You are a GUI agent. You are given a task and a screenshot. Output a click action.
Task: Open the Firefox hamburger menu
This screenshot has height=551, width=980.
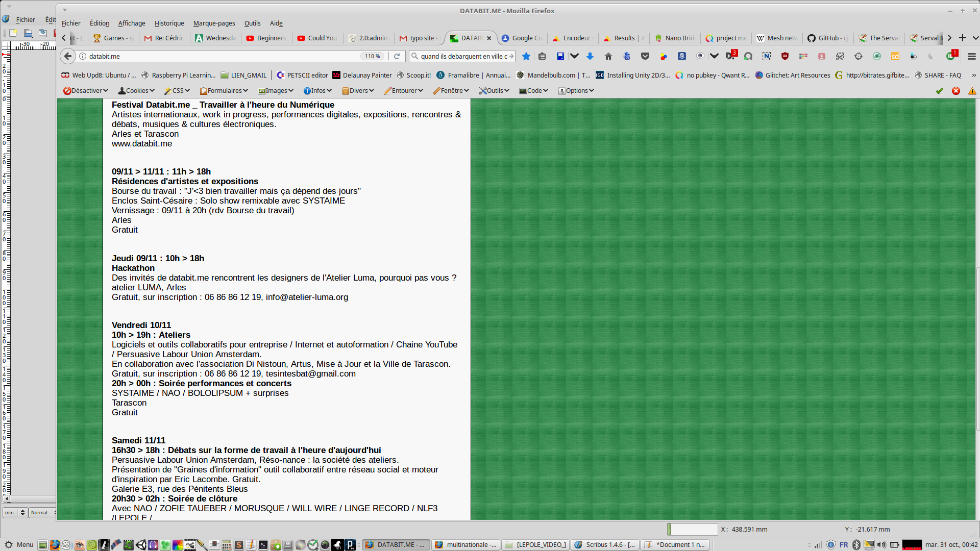971,56
